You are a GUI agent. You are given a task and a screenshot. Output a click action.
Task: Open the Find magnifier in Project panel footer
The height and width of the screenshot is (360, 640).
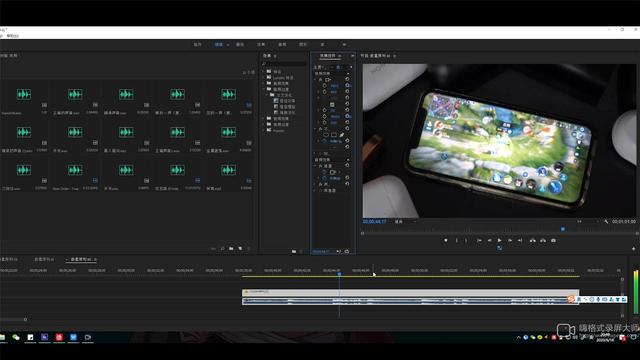(222, 248)
